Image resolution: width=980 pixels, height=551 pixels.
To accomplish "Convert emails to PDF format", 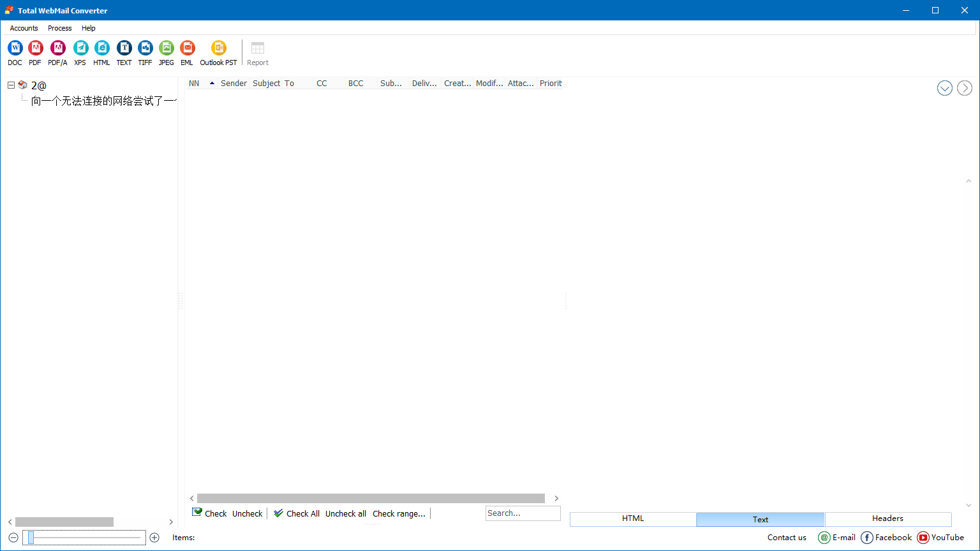I will click(35, 53).
